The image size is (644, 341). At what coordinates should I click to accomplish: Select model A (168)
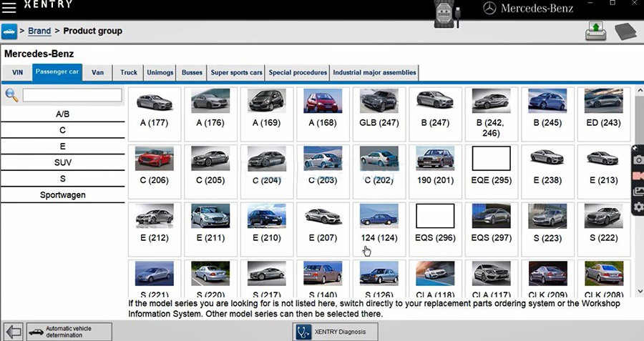click(323, 114)
